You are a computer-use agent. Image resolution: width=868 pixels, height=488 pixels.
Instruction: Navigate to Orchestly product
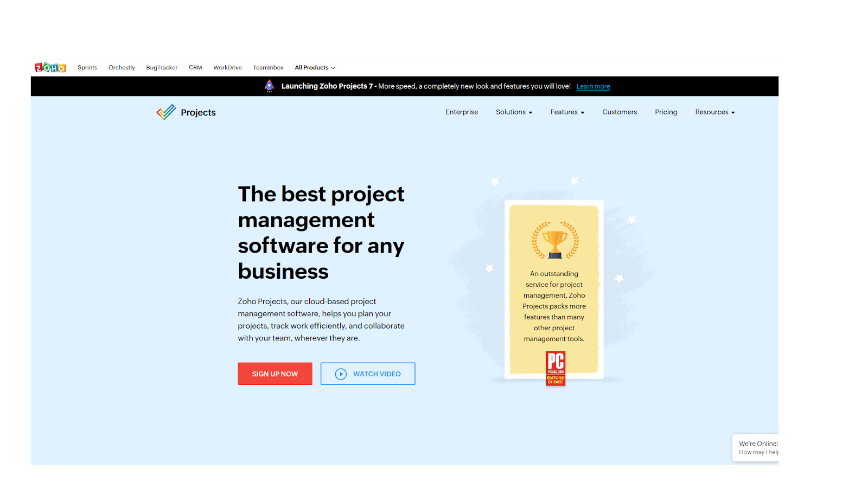[x=122, y=68]
